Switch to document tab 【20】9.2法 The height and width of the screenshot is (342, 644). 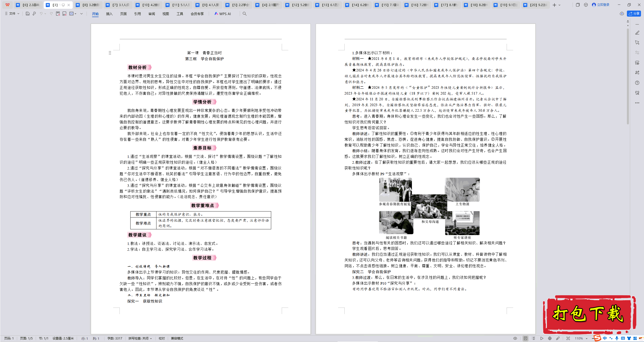click(536, 5)
